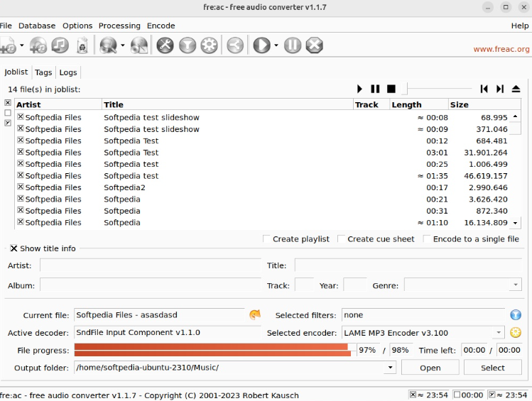Skip to the previous track

point(484,89)
